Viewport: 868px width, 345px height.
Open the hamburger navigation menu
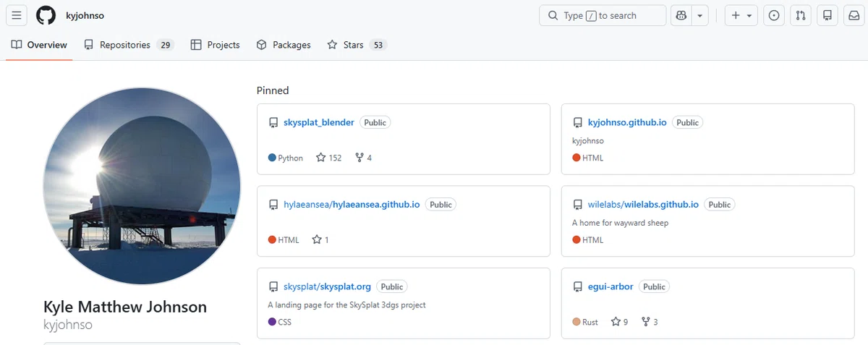click(17, 15)
